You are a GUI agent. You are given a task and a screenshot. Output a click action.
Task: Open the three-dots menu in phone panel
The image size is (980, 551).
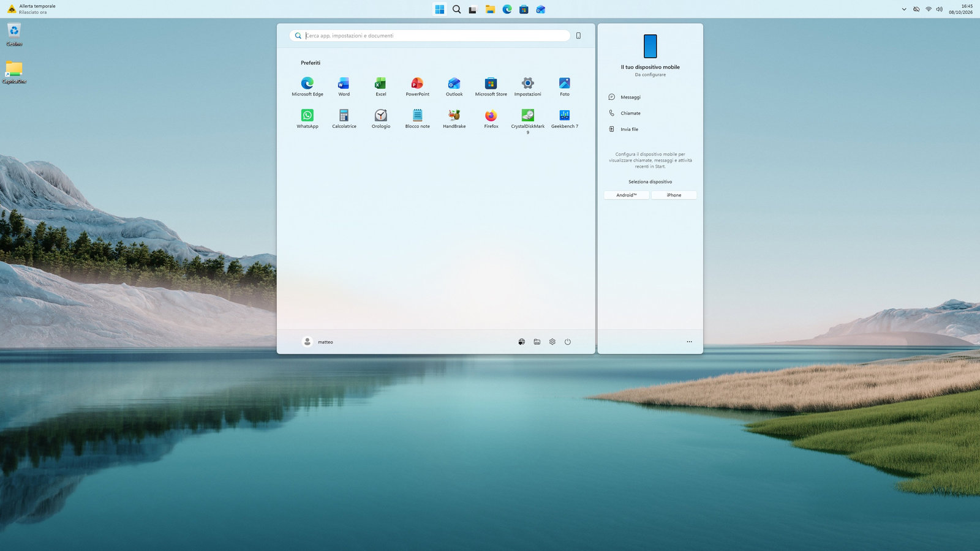tap(689, 342)
